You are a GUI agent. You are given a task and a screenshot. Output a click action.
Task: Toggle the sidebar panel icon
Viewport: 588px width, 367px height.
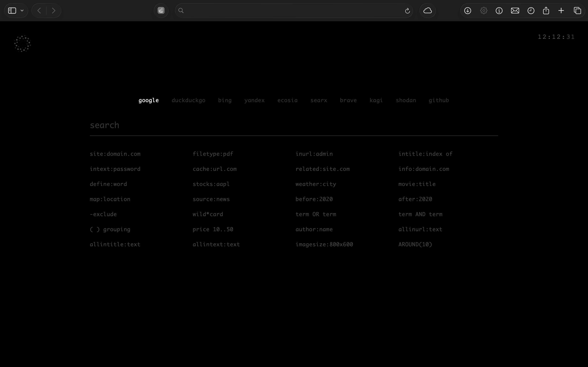(x=12, y=11)
